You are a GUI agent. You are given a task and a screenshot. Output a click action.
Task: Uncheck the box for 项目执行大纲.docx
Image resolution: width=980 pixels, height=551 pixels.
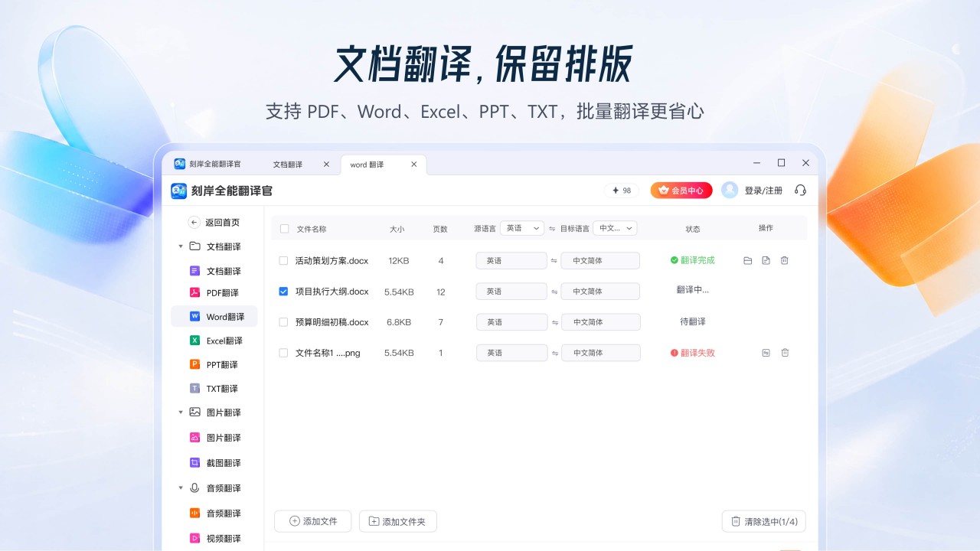tap(283, 292)
